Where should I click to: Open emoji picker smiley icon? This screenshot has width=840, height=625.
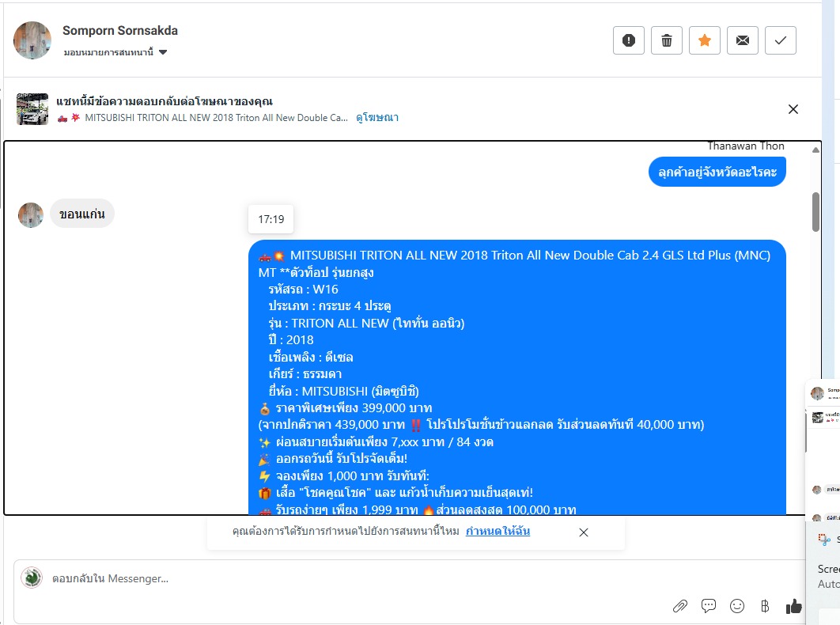[x=737, y=606]
